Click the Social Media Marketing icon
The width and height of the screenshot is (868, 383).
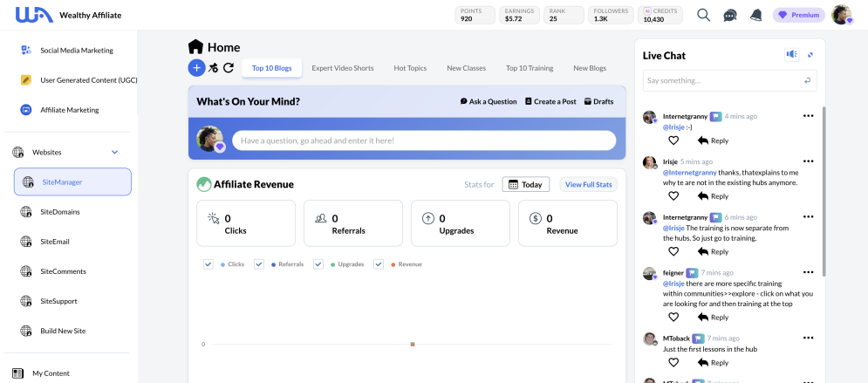(26, 51)
